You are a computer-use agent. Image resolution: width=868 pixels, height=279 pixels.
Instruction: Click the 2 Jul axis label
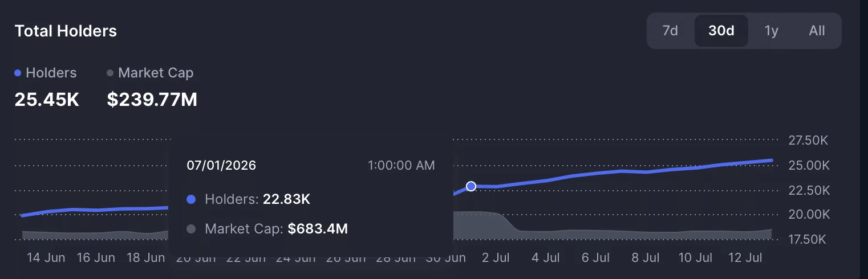(x=496, y=257)
